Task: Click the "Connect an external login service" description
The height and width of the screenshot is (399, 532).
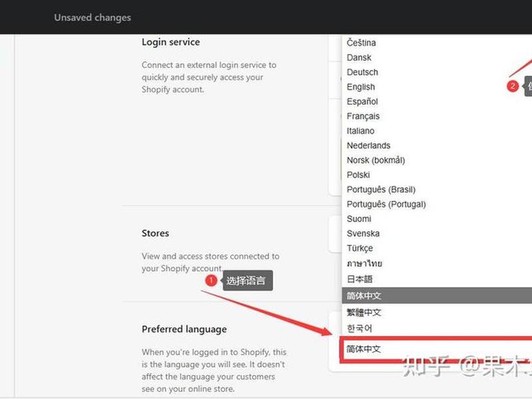Action: (209, 77)
